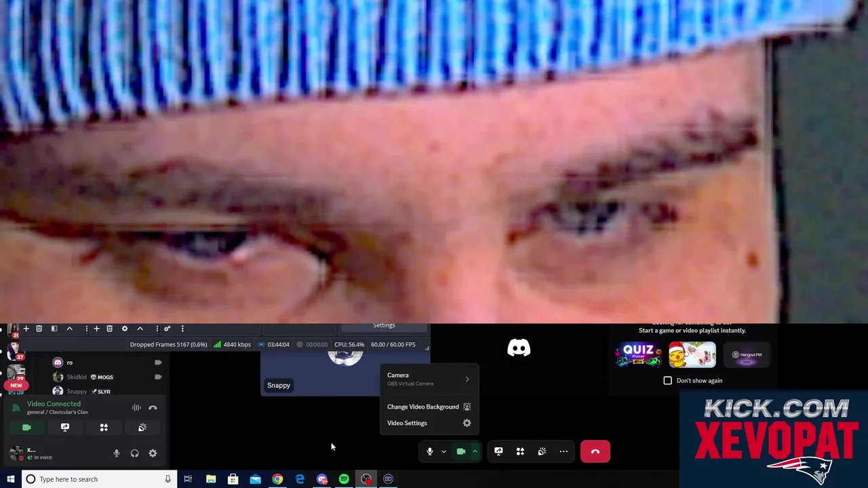This screenshot has width=868, height=488.
Task: Open activities launcher in voice panel
Action: pyautogui.click(x=104, y=428)
